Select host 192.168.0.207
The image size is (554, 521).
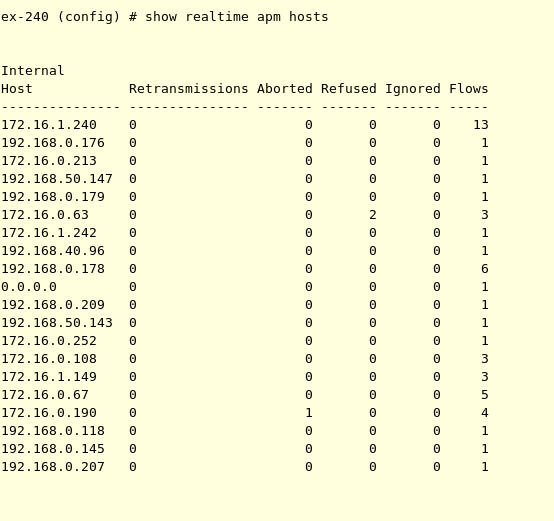pyautogui.click(x=53, y=467)
